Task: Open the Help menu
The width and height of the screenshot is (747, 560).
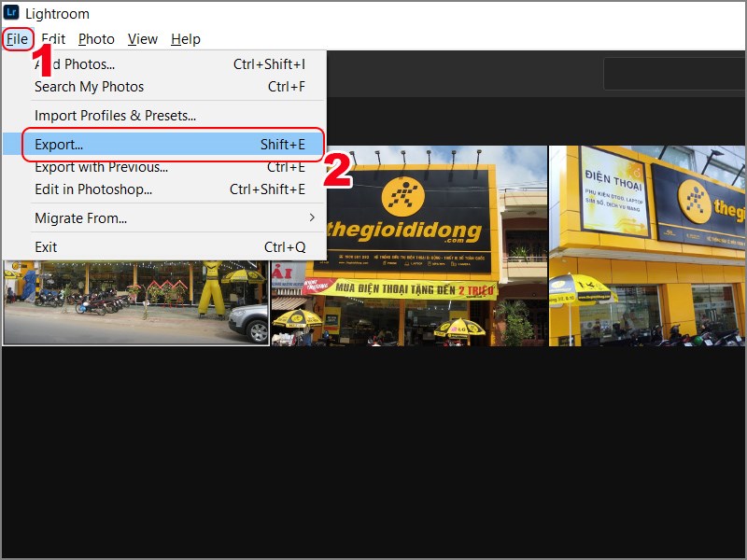Action: pos(186,39)
